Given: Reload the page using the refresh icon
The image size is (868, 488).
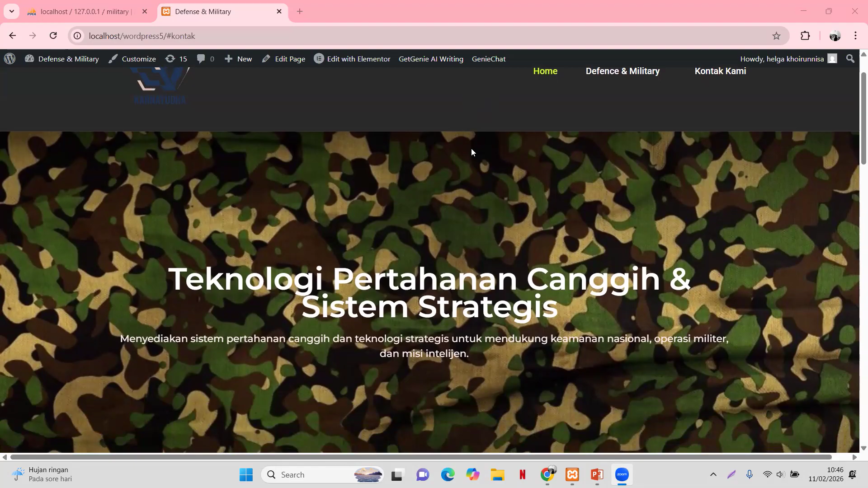Looking at the screenshot, I should (x=53, y=36).
